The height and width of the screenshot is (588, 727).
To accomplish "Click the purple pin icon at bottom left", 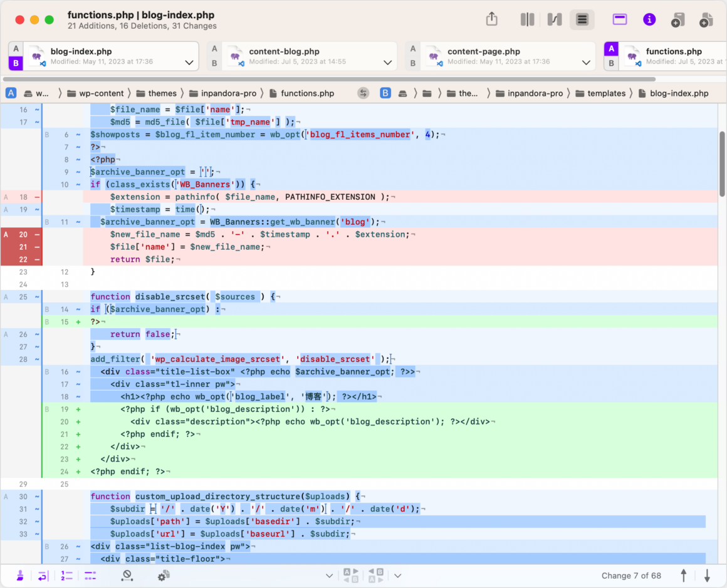I will [x=20, y=575].
